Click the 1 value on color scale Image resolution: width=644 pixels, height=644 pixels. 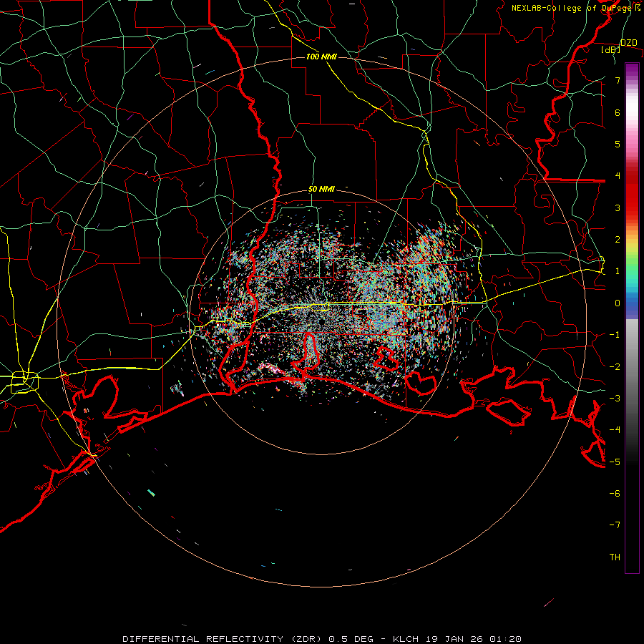(x=618, y=271)
